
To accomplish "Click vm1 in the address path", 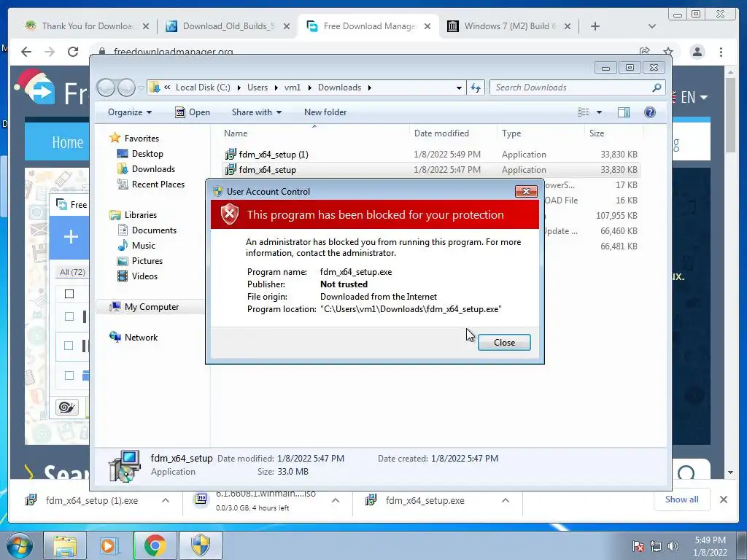I will 293,87.
